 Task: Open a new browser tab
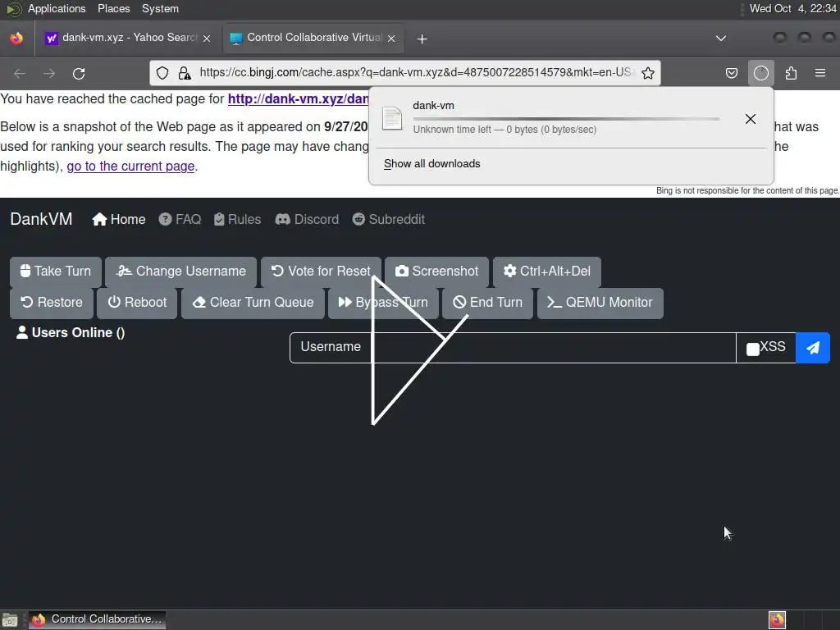422,39
